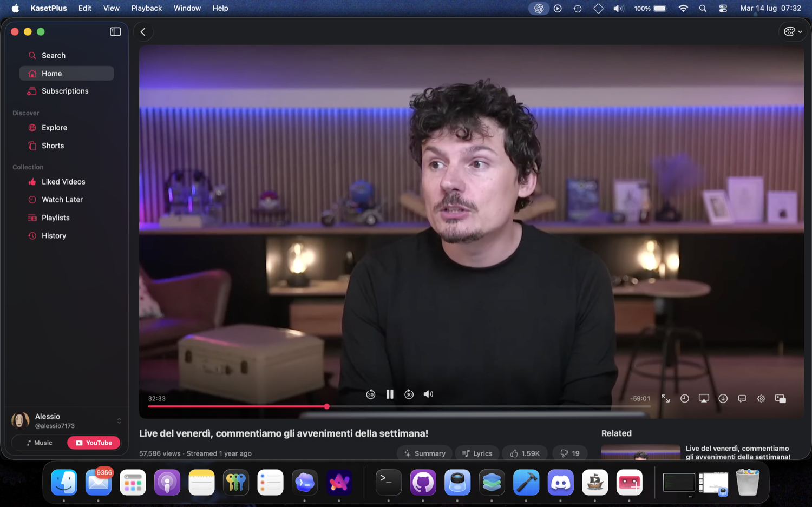Open the KasetPlus menu
This screenshot has width=812, height=507.
[49, 8]
